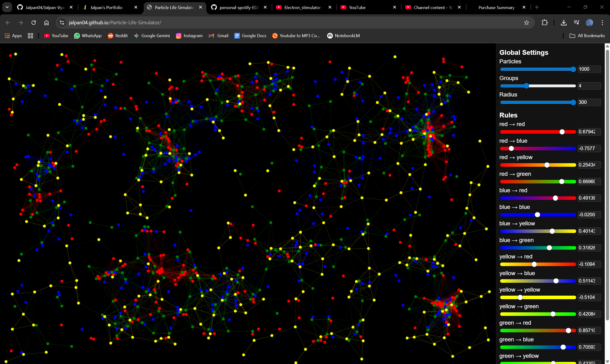The image size is (610, 364).
Task: Go to the browser home page icon
Action: coord(46,23)
